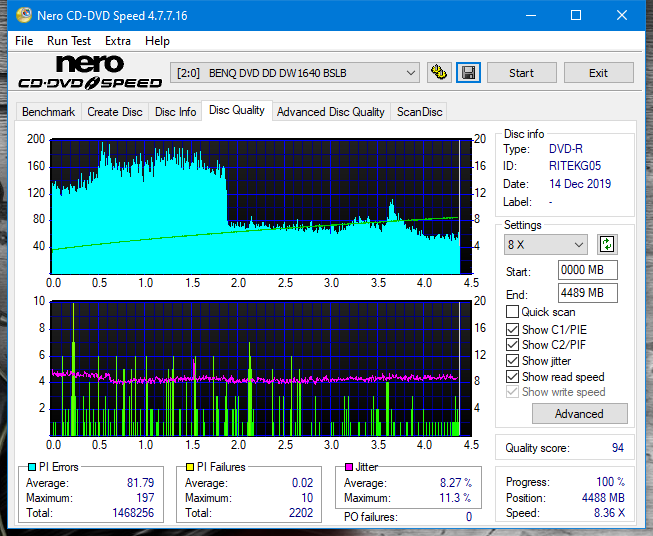Open the 8 X speed dropdown
This screenshot has width=653, height=536.
546,244
